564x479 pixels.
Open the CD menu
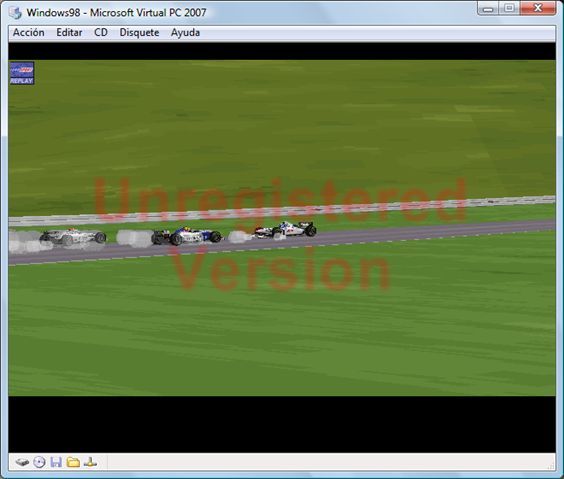click(x=101, y=33)
